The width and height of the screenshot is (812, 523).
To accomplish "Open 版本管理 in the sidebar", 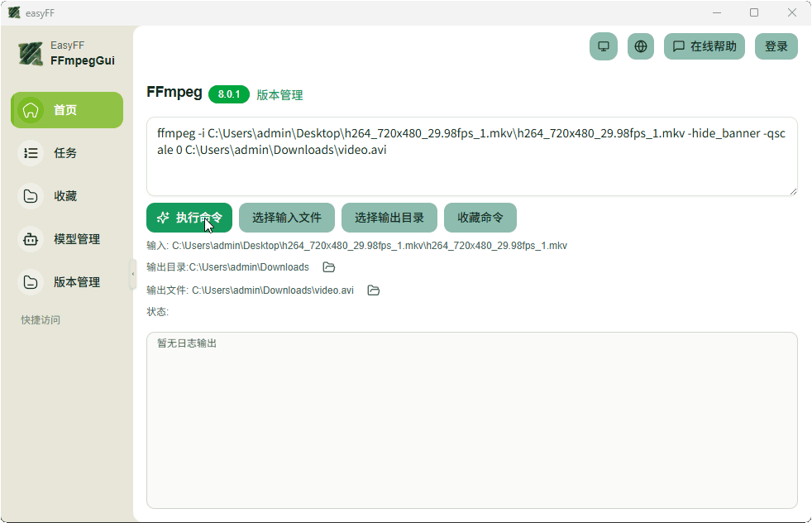I will 67,282.
